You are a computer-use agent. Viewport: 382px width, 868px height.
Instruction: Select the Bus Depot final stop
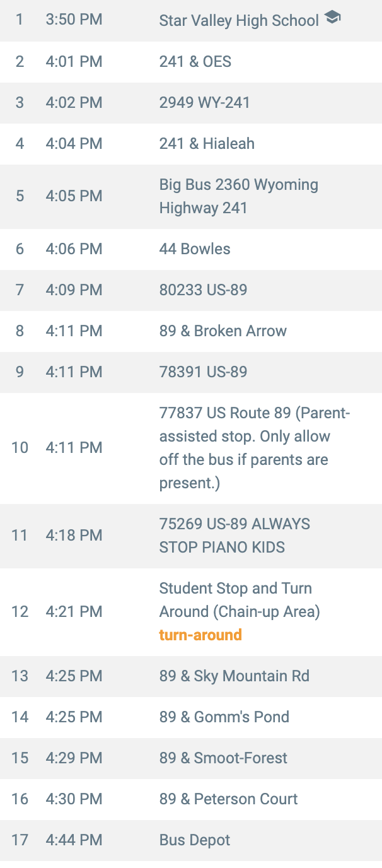click(x=195, y=840)
